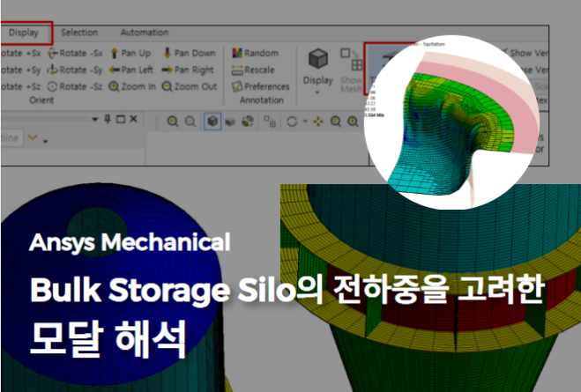581x392 pixels.
Task: Expand the yellow chevron beside Outline
Action: pos(33,137)
